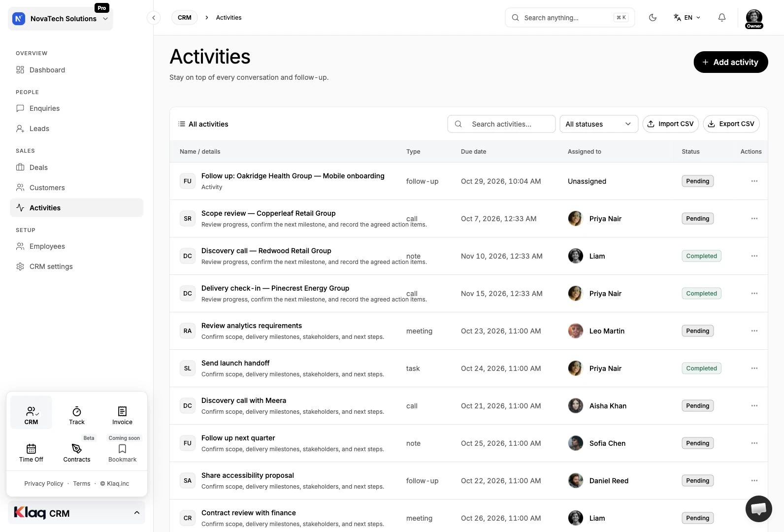
Task: Open CRM settings in the sidebar
Action: pos(76,266)
